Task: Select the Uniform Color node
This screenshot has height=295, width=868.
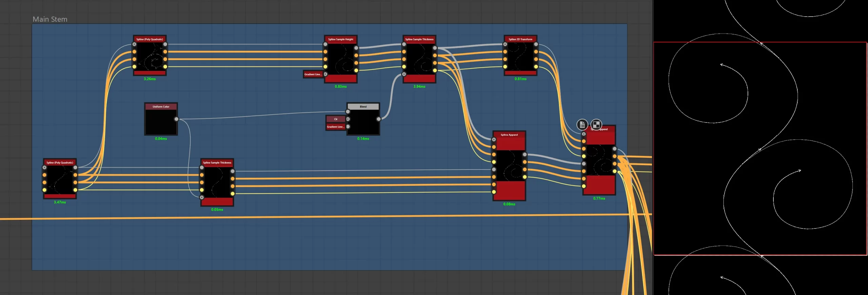Action: 161,119
